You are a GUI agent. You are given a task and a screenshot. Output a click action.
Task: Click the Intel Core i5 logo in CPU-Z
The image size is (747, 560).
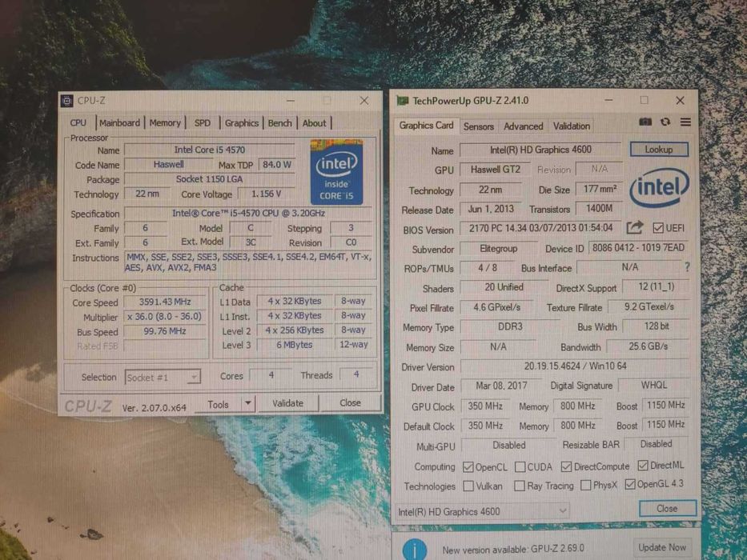click(x=336, y=172)
